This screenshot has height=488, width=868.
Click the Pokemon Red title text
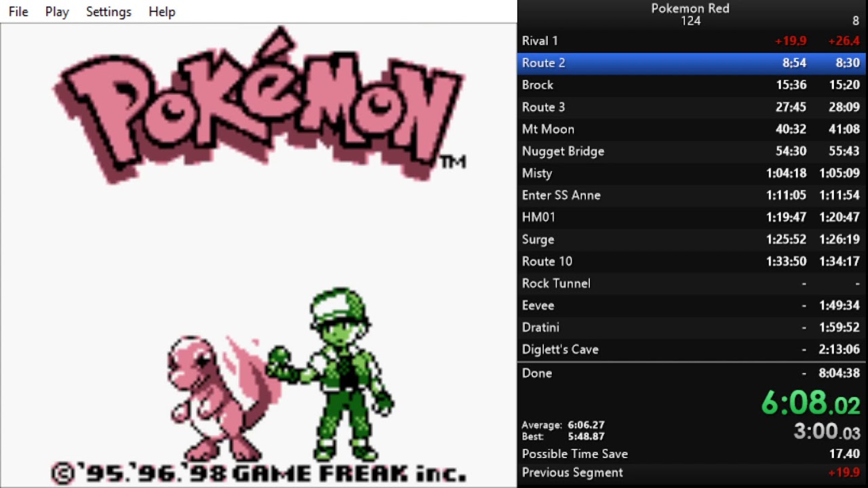[x=690, y=8]
